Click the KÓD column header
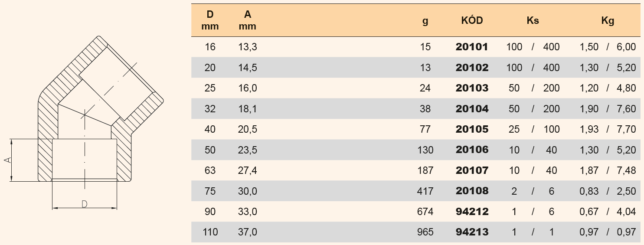Viewport: 644px width, 245px height. (472, 20)
